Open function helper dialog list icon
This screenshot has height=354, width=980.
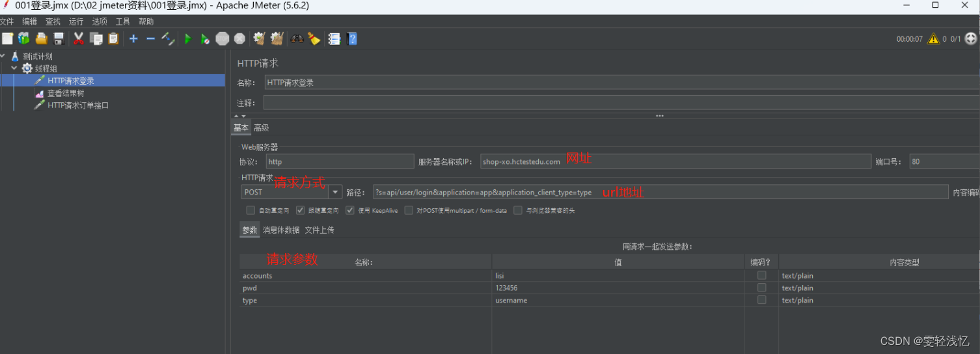[334, 38]
